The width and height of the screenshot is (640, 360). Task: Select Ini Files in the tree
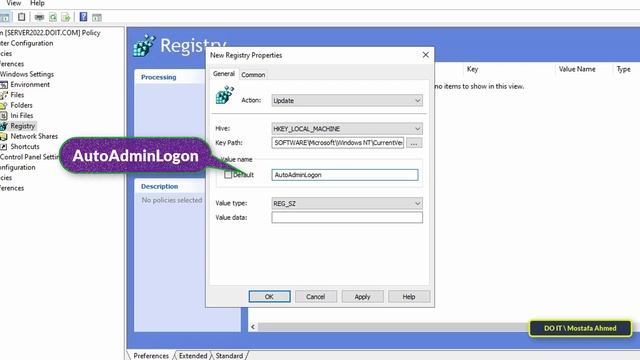[x=22, y=116]
